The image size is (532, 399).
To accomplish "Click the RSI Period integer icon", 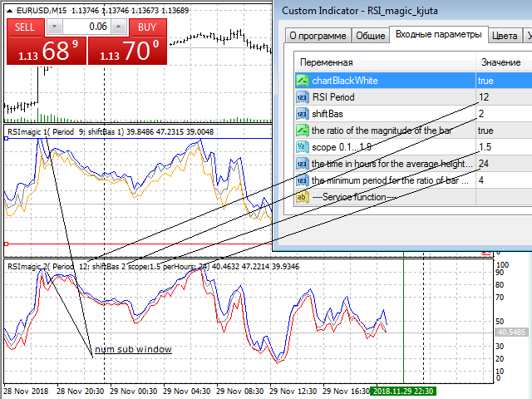I will click(303, 97).
